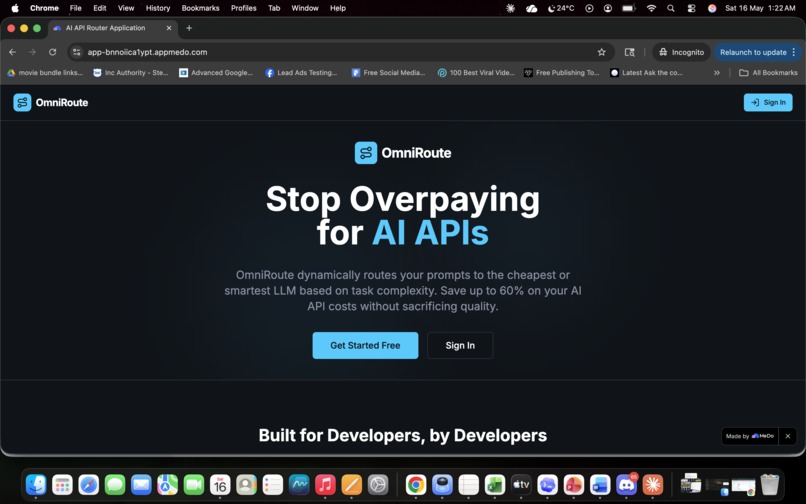The height and width of the screenshot is (504, 806).
Task: Open the Lead Ads Testing bookmark
Action: click(301, 73)
